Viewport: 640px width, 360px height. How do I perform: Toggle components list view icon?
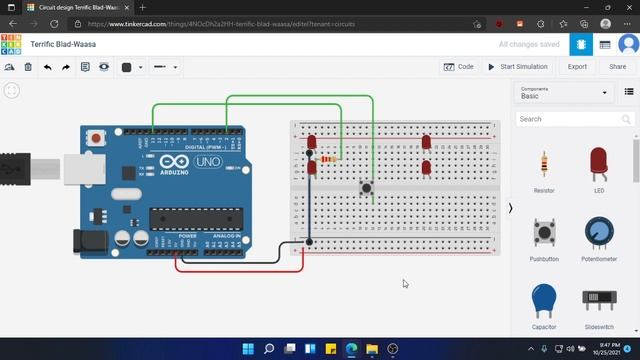[629, 91]
